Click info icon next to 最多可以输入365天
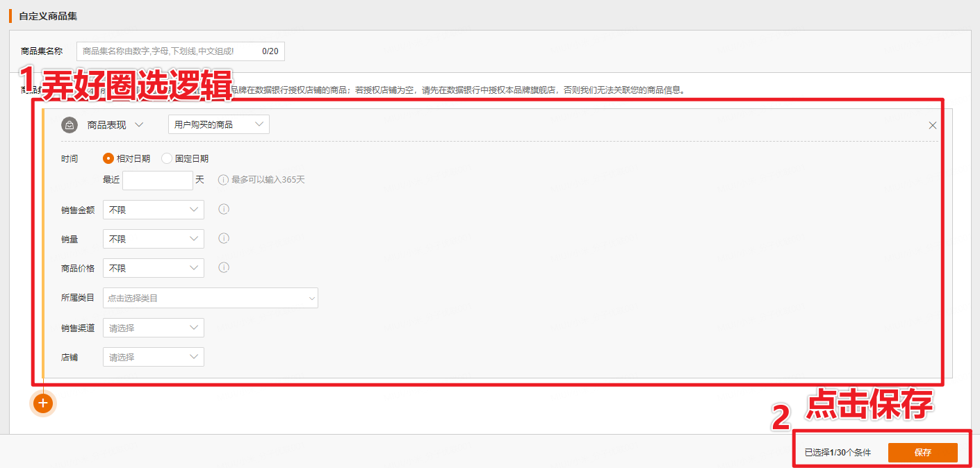 pyautogui.click(x=223, y=180)
